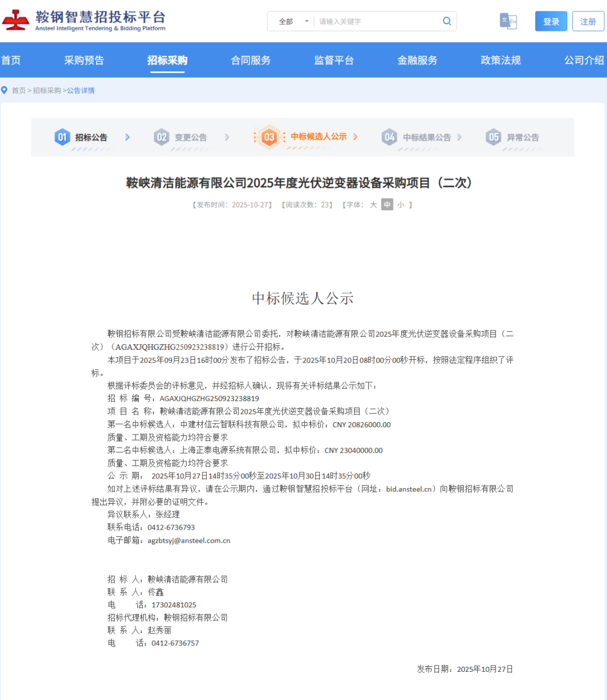607x700 pixels.
Task: Click the language translation icon
Action: click(x=508, y=21)
